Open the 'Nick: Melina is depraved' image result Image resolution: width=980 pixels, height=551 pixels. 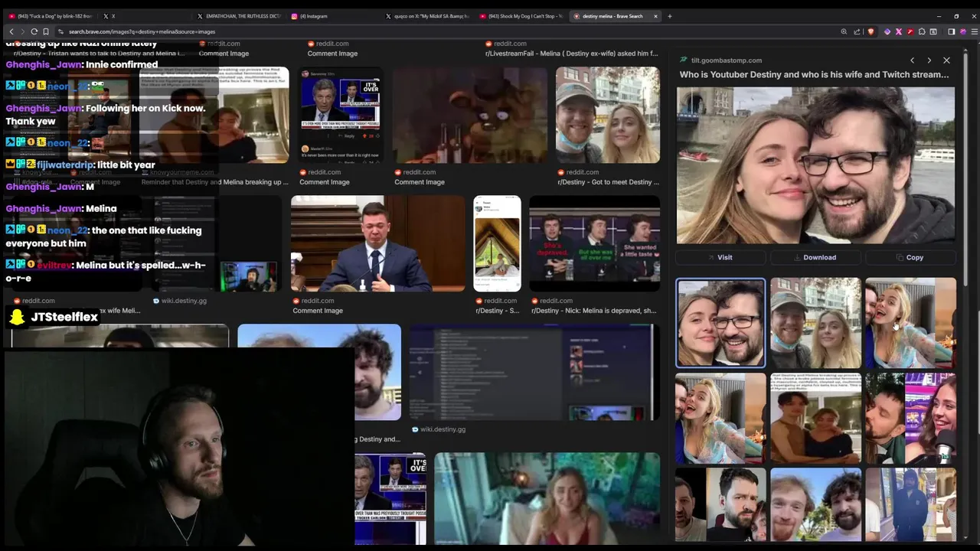tap(594, 243)
